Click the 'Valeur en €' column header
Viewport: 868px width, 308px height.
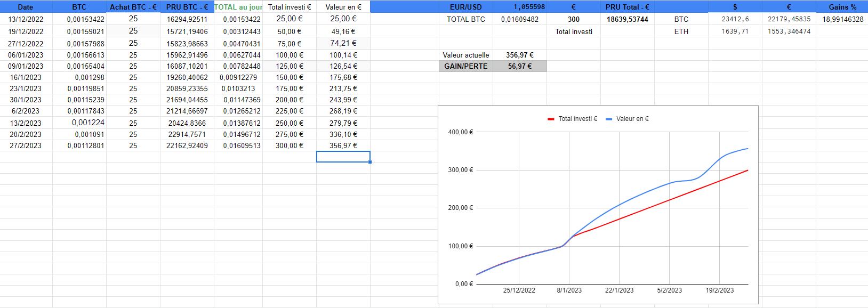click(x=343, y=7)
